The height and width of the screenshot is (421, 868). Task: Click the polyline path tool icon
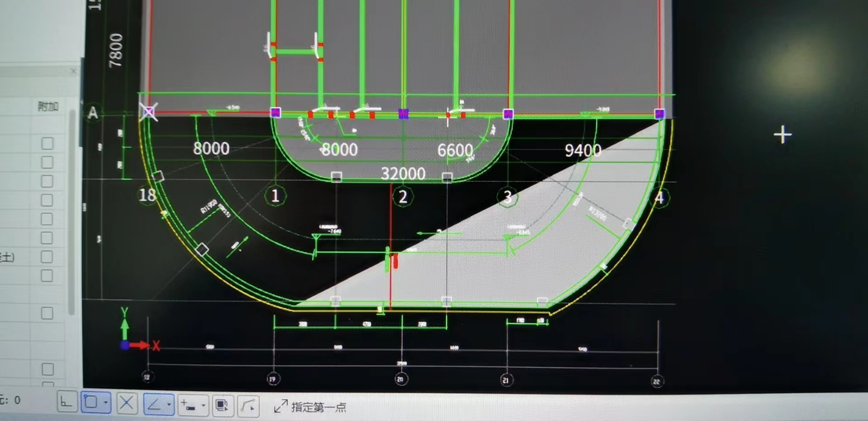point(248,406)
